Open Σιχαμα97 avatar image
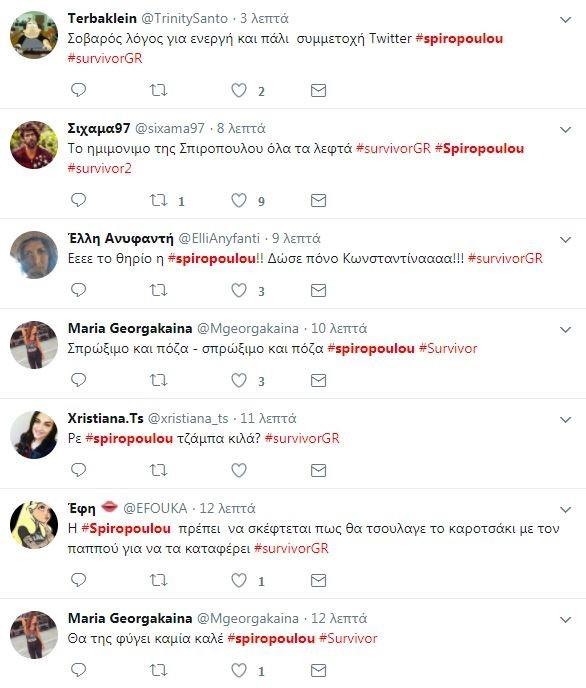This screenshot has height=688, width=586. pos(34,145)
